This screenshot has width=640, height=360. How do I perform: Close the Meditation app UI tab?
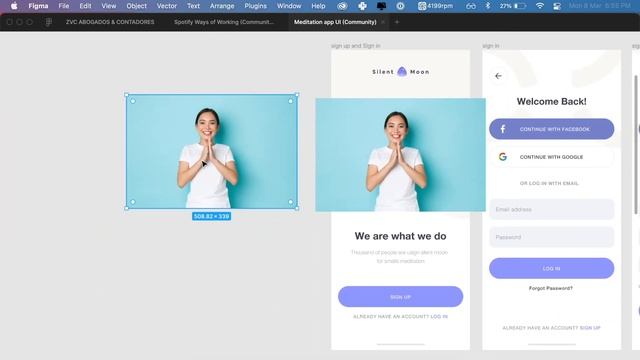(x=383, y=22)
